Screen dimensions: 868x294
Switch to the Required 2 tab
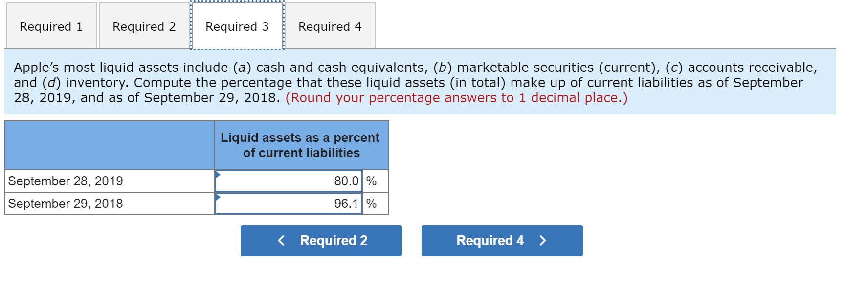coord(143,26)
